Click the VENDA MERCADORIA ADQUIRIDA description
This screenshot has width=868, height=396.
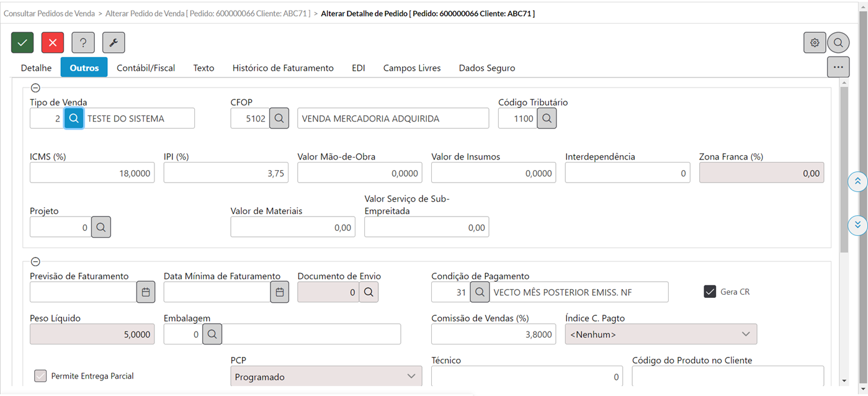click(393, 118)
